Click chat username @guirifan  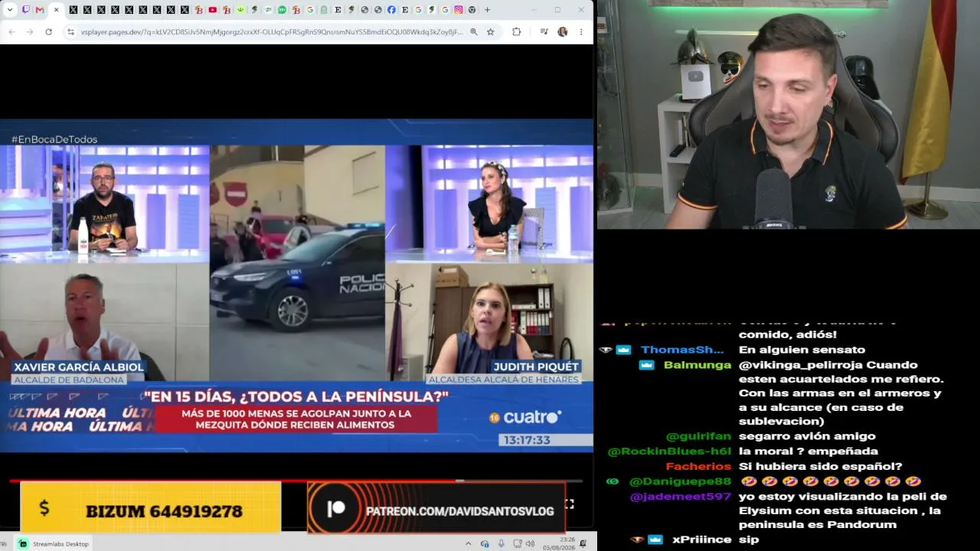click(x=698, y=436)
